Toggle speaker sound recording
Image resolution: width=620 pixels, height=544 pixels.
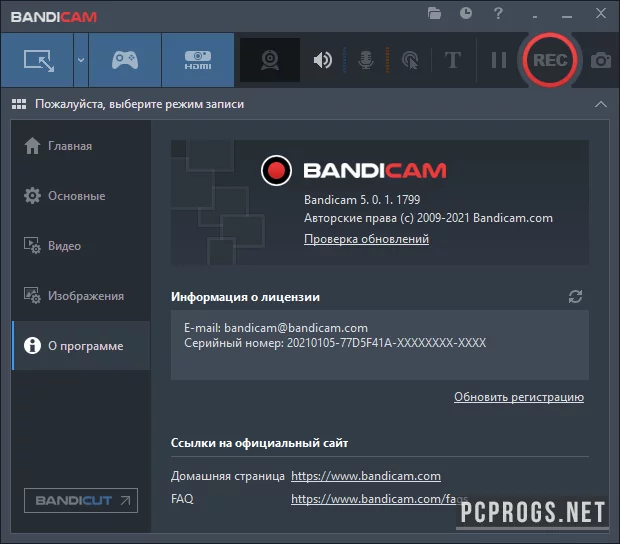point(323,60)
